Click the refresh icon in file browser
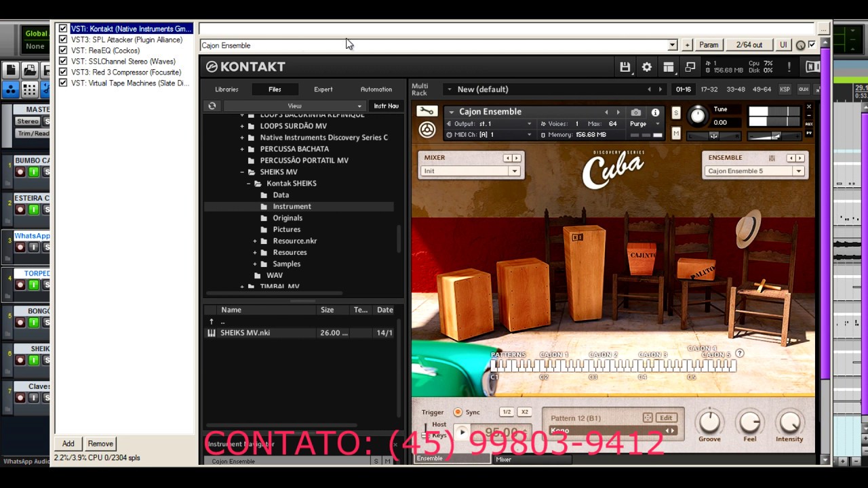This screenshot has height=488, width=868. pos(212,106)
